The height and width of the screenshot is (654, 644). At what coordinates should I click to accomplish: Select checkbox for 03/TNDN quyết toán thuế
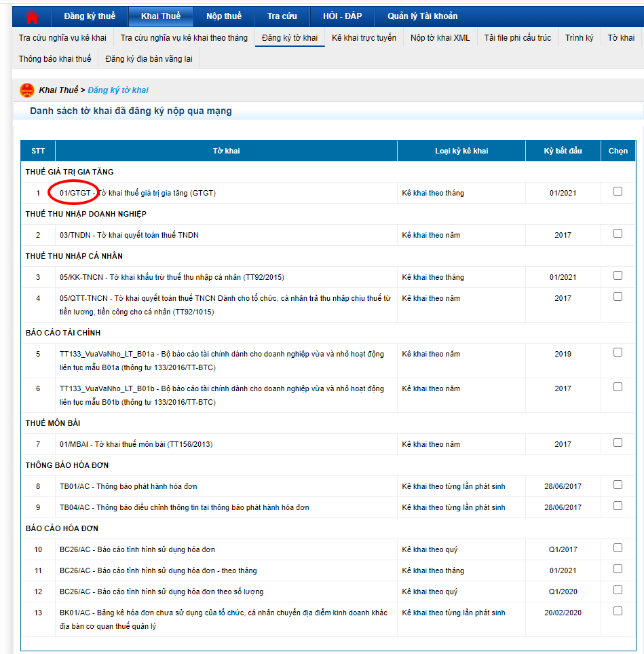618,234
